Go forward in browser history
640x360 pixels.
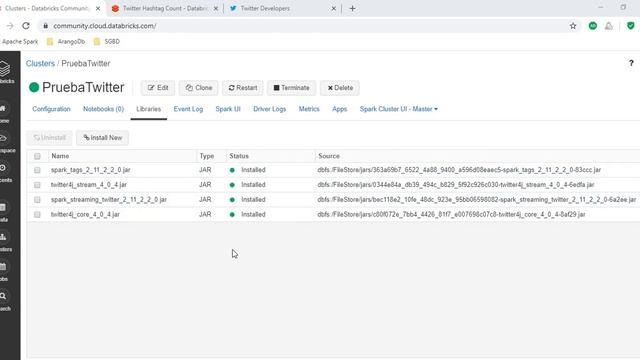[x=10, y=26]
